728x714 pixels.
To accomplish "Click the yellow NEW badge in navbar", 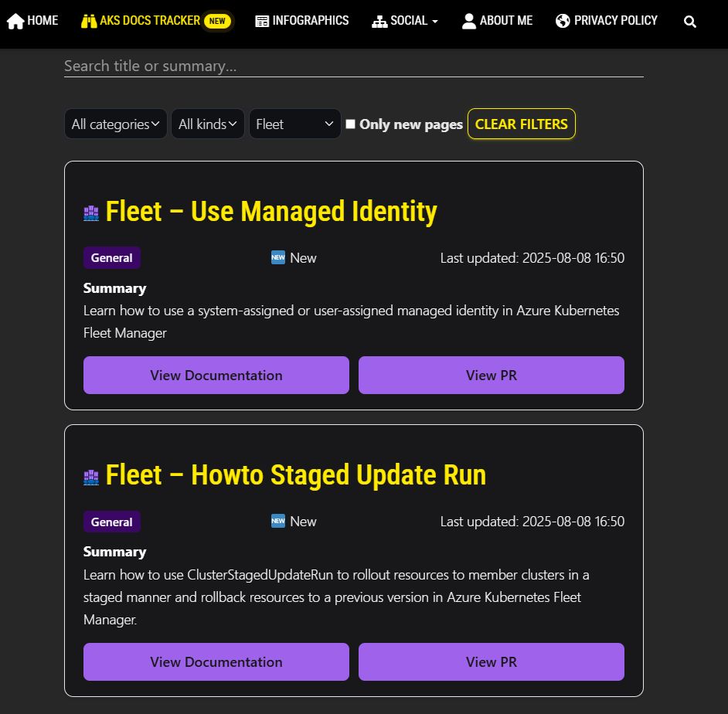I will 217,21.
